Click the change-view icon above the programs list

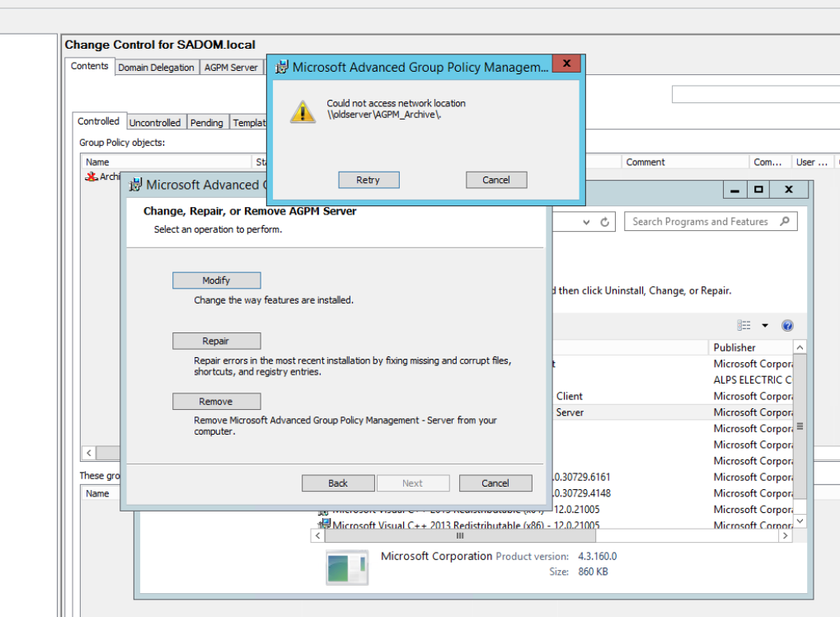click(x=743, y=325)
